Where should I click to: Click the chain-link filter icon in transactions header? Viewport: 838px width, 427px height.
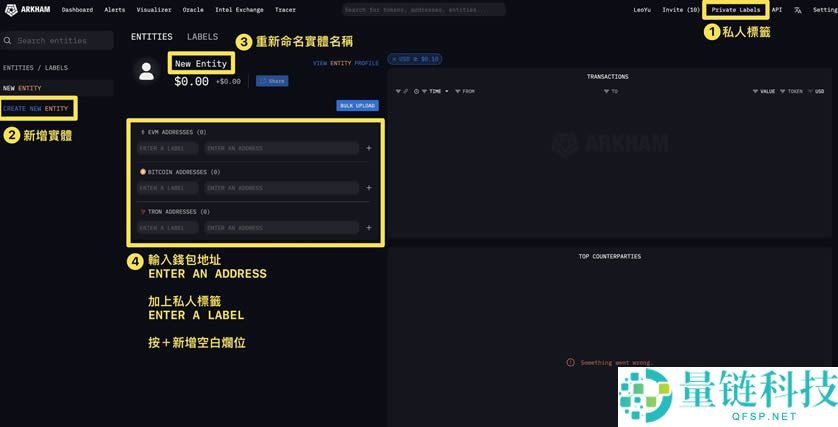point(406,91)
